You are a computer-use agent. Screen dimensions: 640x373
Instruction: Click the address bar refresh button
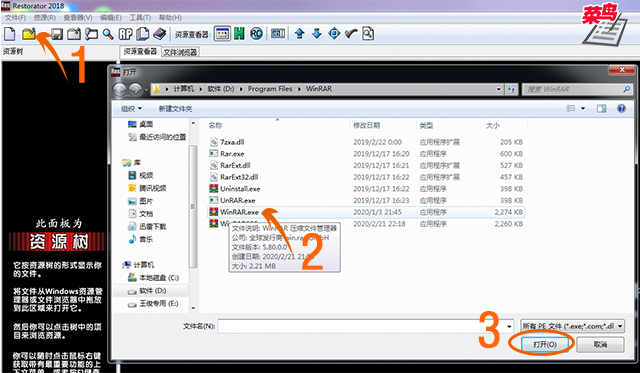(x=511, y=89)
